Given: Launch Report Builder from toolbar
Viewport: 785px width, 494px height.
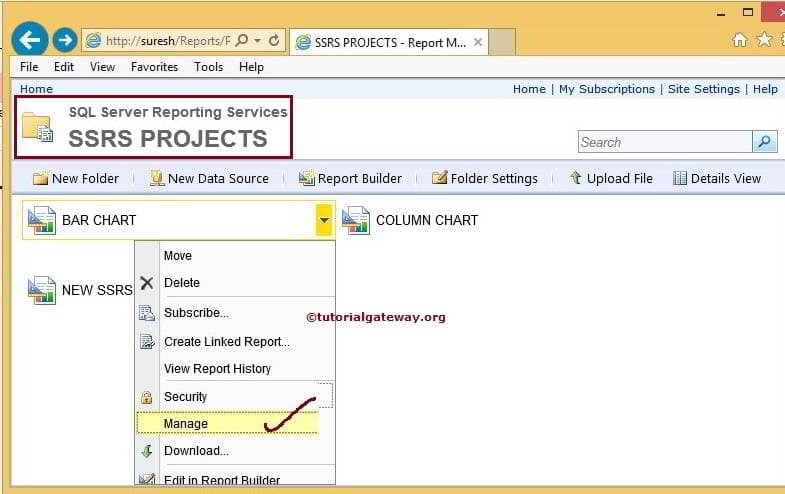Looking at the screenshot, I should 350,179.
